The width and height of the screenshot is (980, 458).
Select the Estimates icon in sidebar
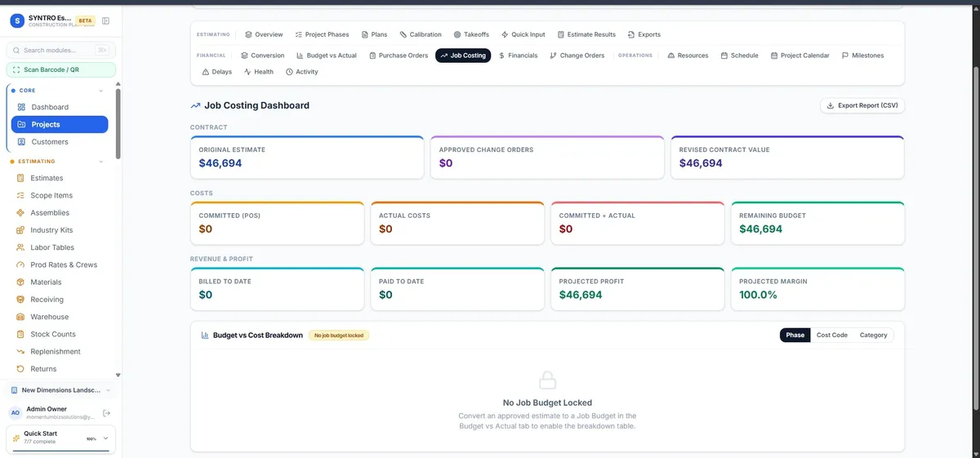coord(21,178)
